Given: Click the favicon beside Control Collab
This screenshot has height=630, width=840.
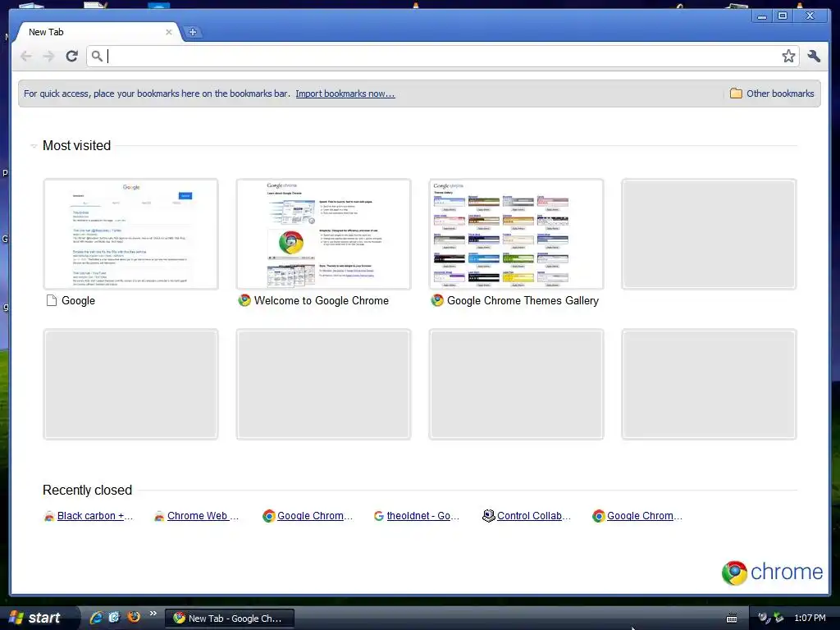Looking at the screenshot, I should coord(488,516).
